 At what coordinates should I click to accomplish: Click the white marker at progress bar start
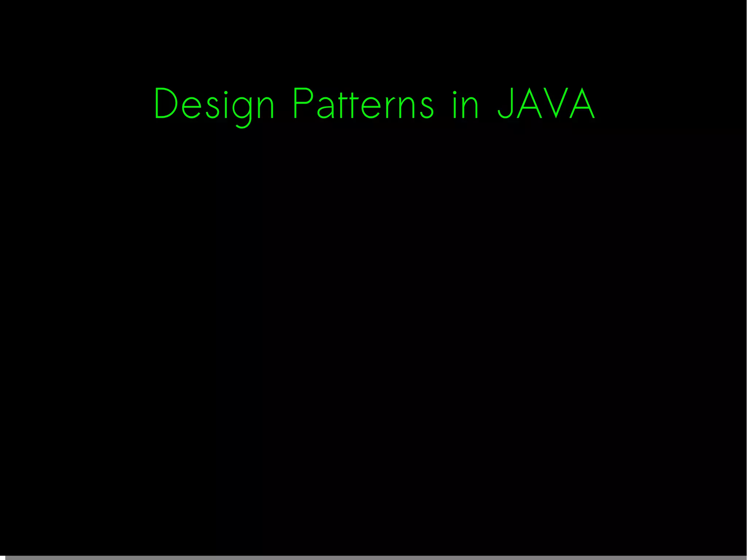point(3,557)
